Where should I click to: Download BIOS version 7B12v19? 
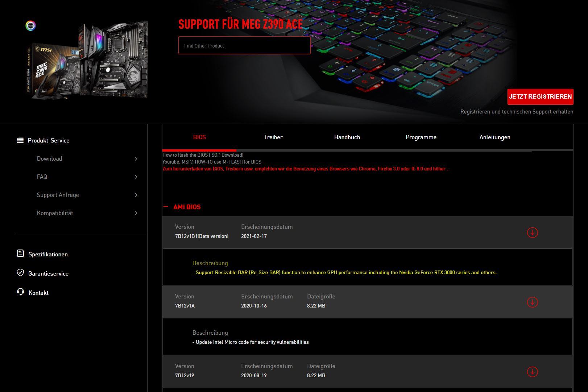pyautogui.click(x=532, y=372)
